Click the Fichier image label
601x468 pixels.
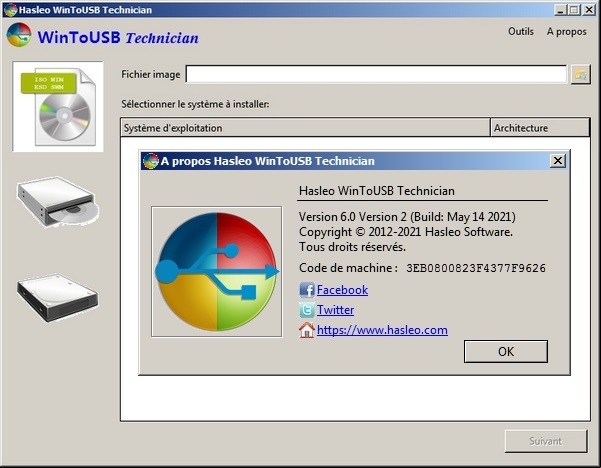pos(151,74)
